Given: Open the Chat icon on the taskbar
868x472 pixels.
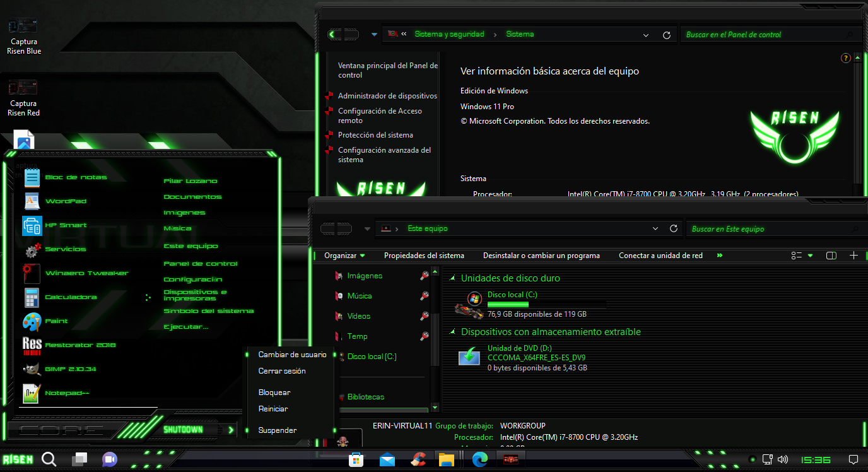Looking at the screenshot, I should (110, 459).
